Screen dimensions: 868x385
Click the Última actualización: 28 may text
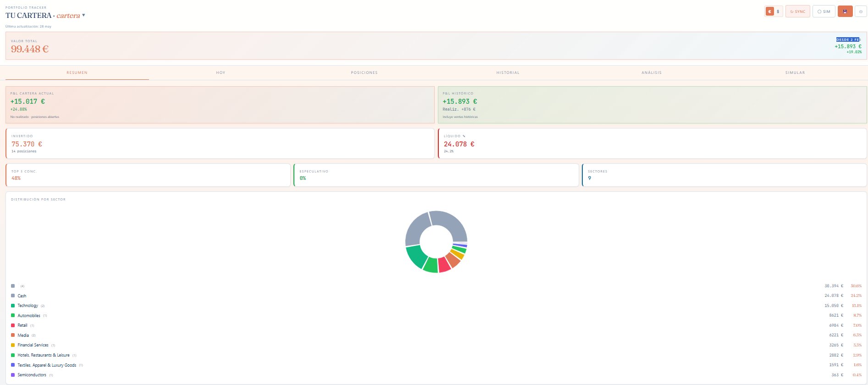pos(28,27)
